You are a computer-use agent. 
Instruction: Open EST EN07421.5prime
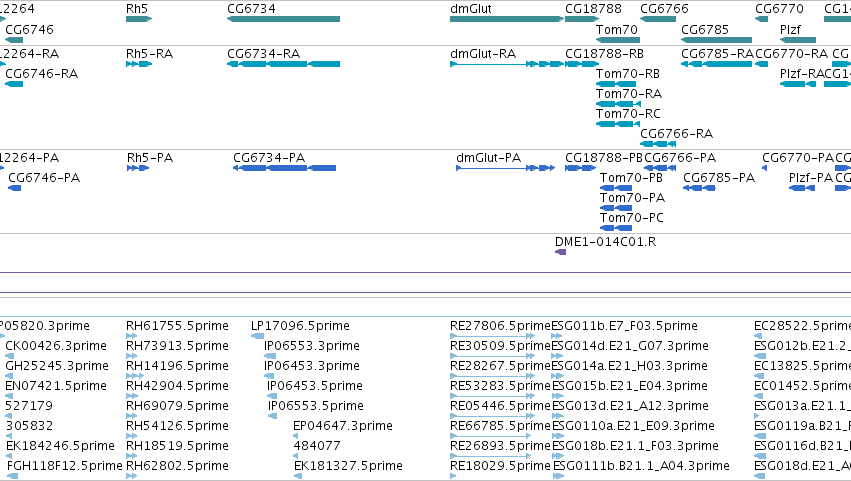coord(9,396)
